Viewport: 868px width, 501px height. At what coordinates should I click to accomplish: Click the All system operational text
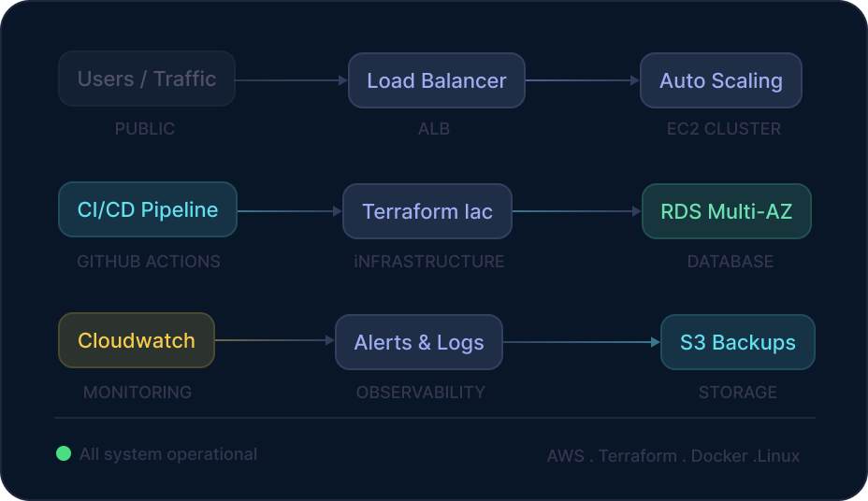point(168,454)
